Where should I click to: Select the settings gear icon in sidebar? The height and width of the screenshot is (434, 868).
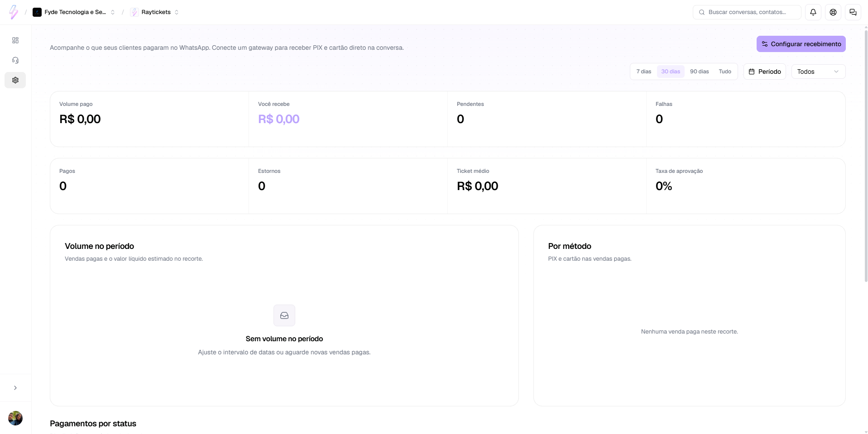[x=15, y=80]
